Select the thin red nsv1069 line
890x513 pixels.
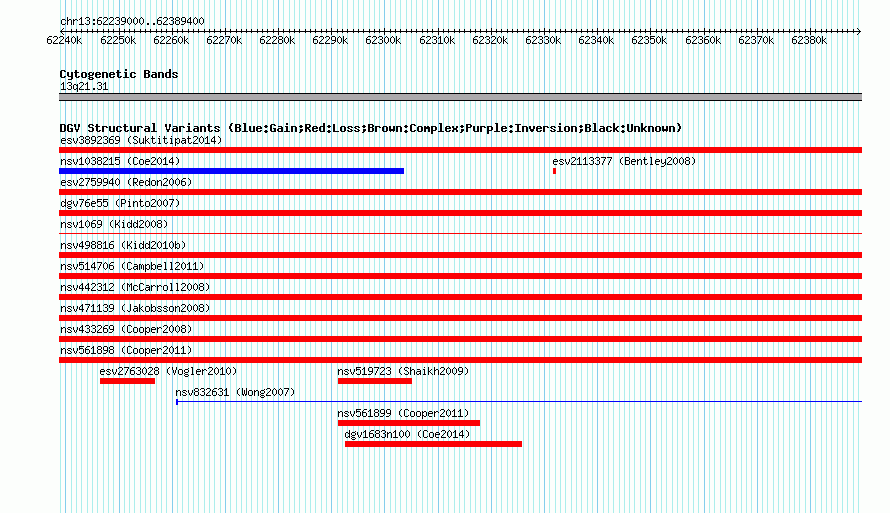(460, 233)
